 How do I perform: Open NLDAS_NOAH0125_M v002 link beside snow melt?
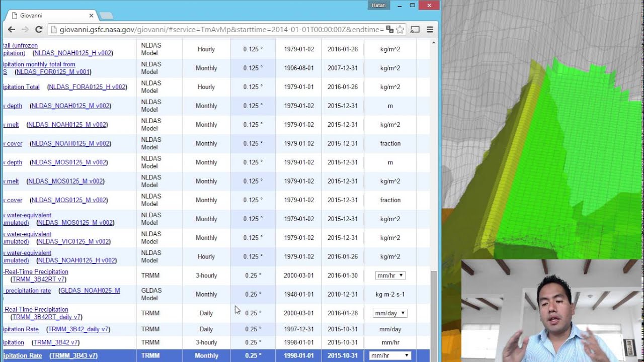point(67,125)
